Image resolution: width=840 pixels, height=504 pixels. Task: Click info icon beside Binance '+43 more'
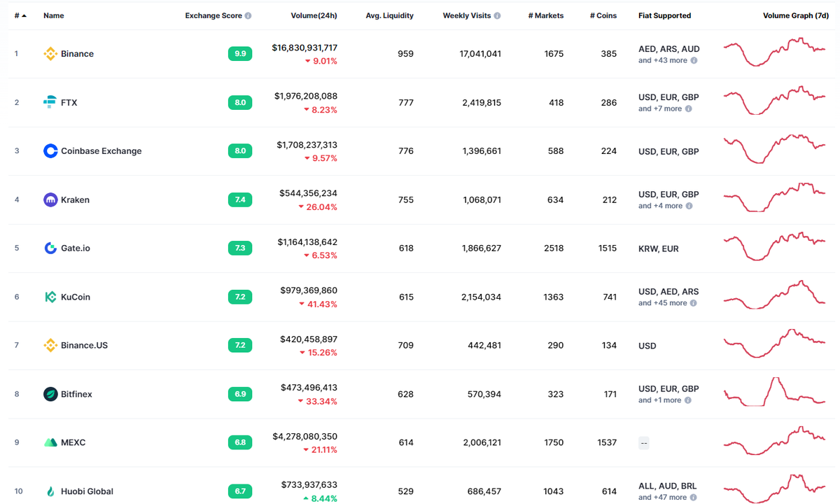694,60
